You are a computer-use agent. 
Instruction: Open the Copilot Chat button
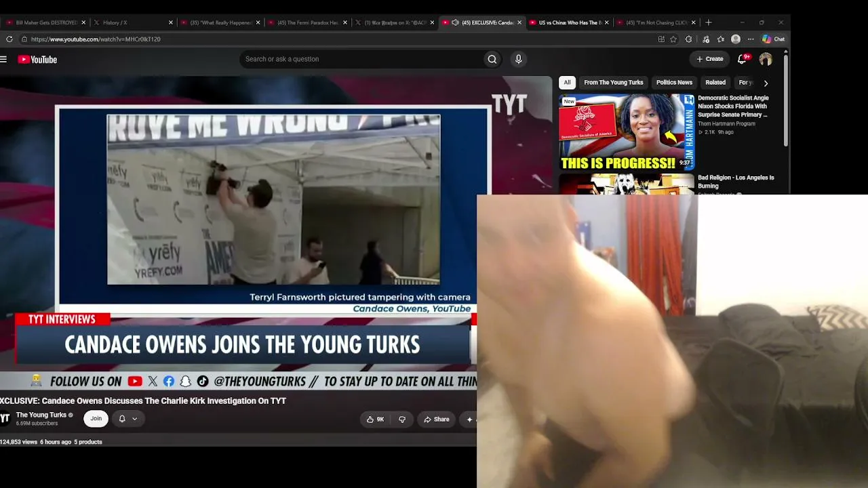coord(773,39)
